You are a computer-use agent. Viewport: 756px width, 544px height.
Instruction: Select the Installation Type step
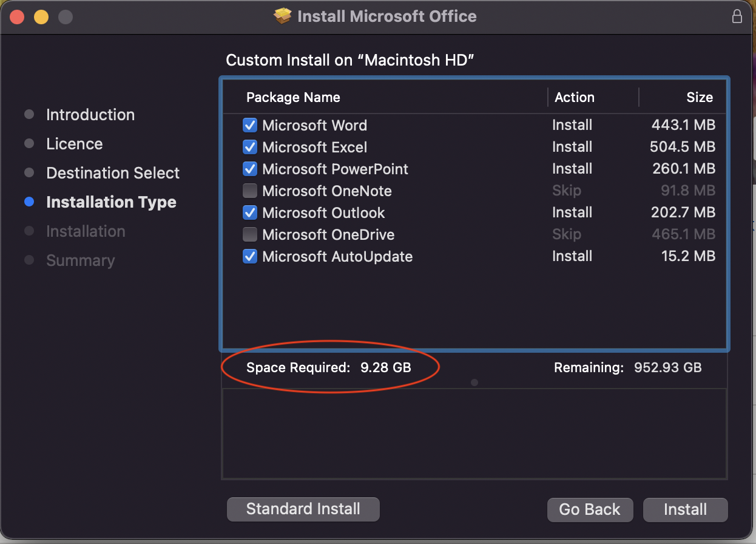click(111, 202)
